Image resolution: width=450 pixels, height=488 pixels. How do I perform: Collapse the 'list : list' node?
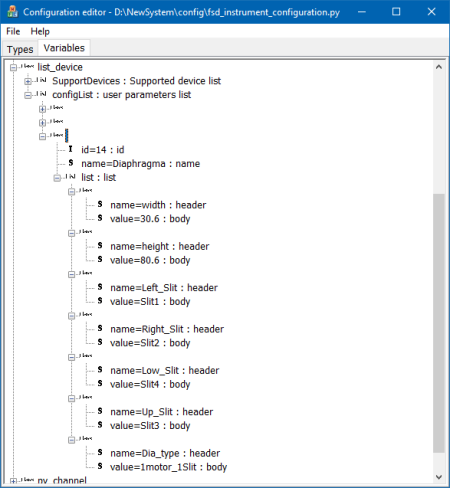coord(57,178)
